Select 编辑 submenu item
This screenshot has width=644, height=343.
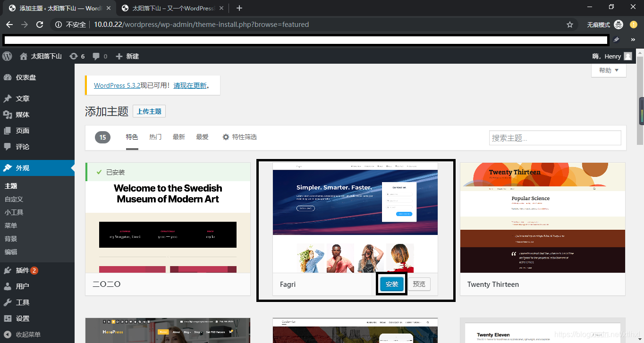11,252
